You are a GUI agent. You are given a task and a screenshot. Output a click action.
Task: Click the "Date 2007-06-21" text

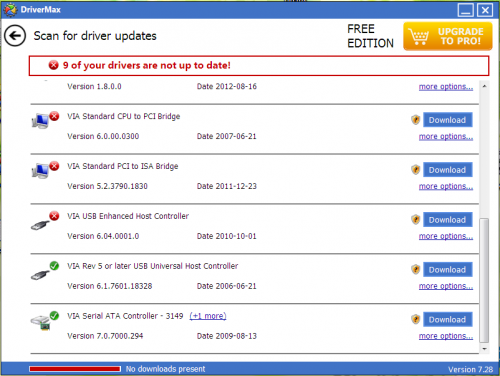coord(227,136)
